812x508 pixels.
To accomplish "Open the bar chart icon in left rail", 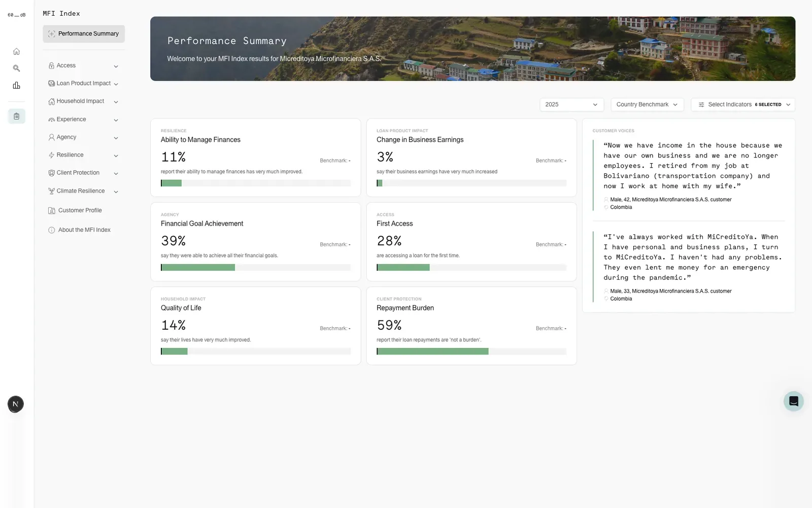I will click(16, 85).
